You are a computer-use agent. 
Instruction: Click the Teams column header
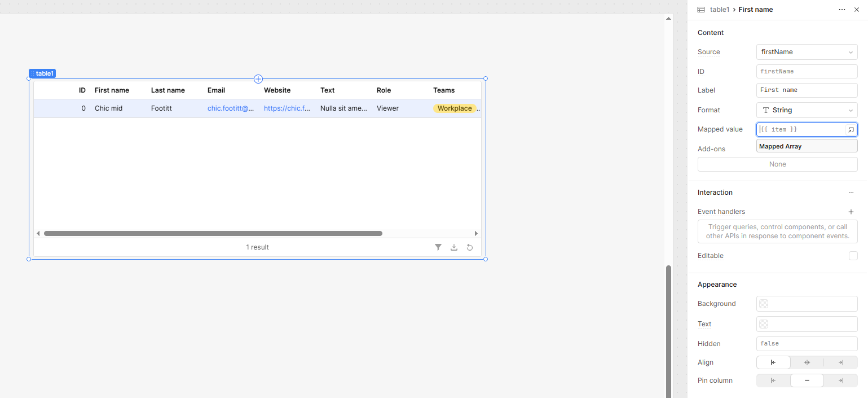(x=444, y=90)
